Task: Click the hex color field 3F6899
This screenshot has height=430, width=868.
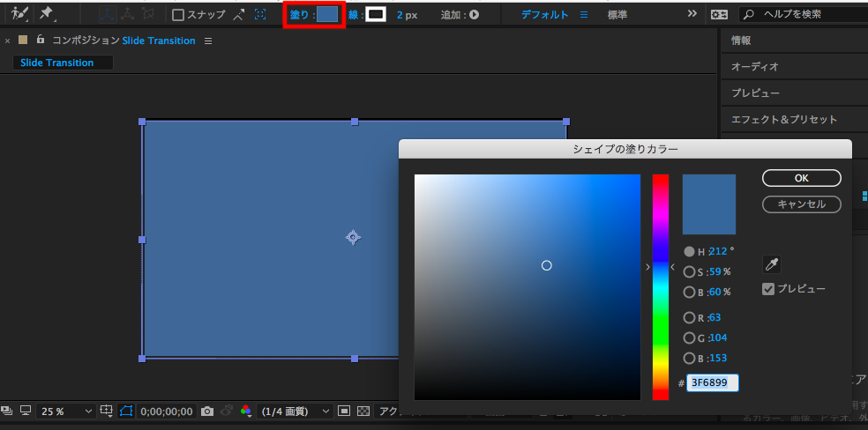Action: point(713,382)
